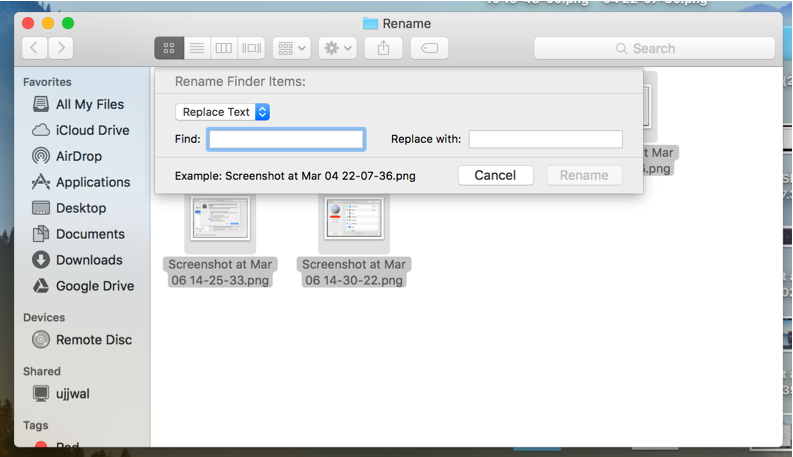This screenshot has width=793, height=457.
Task: Minimize the Finder window with yellow button
Action: 48,23
